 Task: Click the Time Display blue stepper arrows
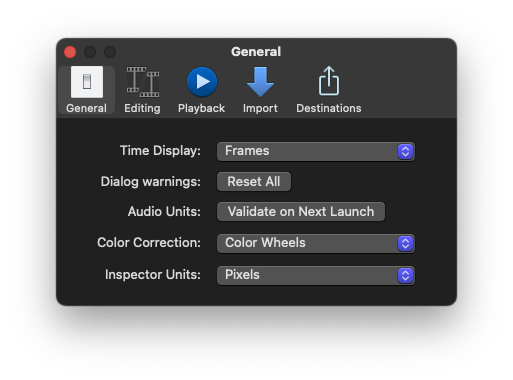[405, 152]
